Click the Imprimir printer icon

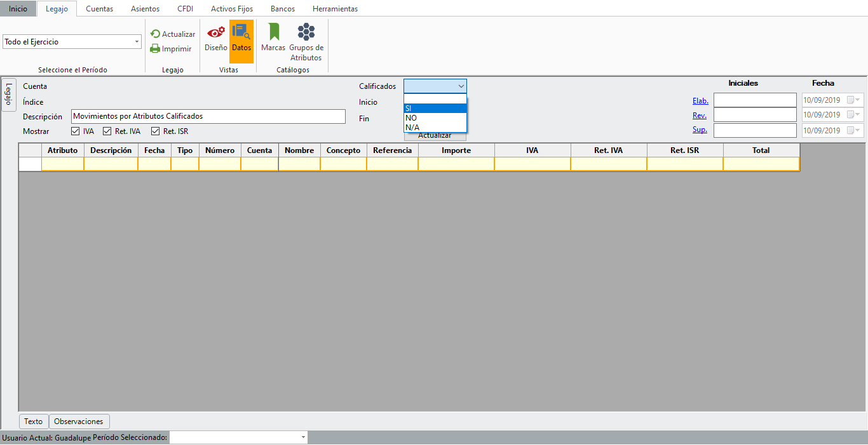coord(156,49)
